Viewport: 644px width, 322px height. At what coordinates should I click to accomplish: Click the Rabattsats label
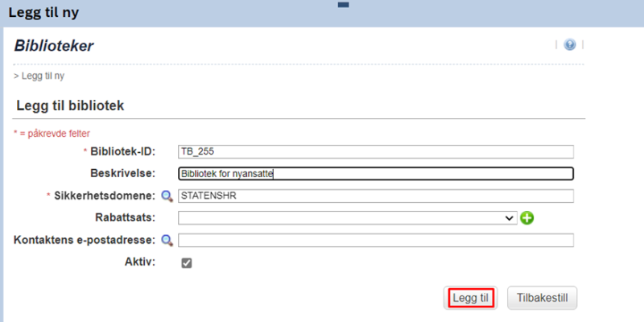[x=125, y=217]
